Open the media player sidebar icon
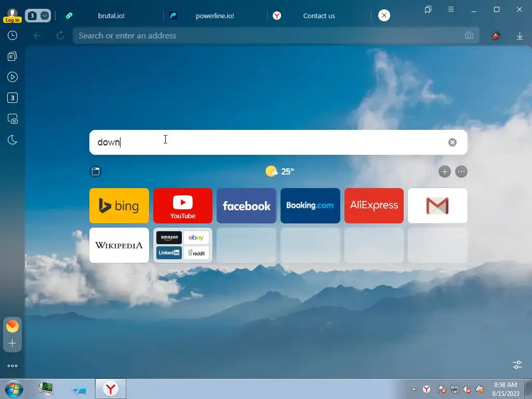Viewport: 532px width, 399px height. point(12,77)
